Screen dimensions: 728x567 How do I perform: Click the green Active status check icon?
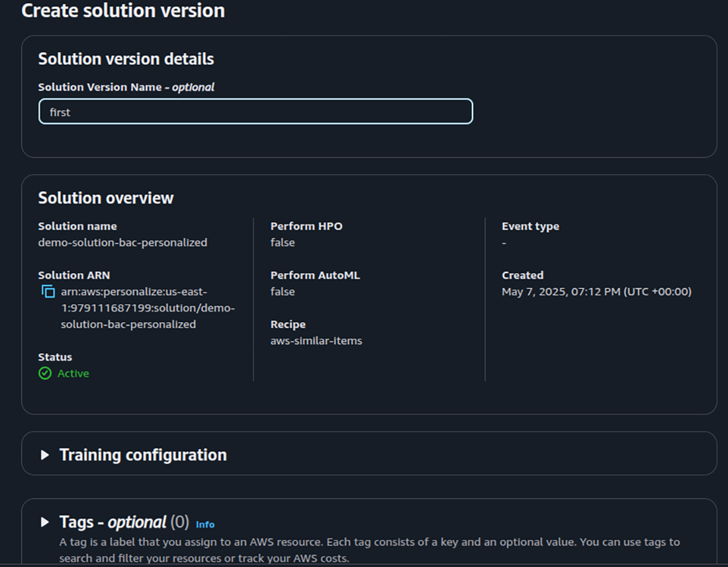pyautogui.click(x=45, y=373)
